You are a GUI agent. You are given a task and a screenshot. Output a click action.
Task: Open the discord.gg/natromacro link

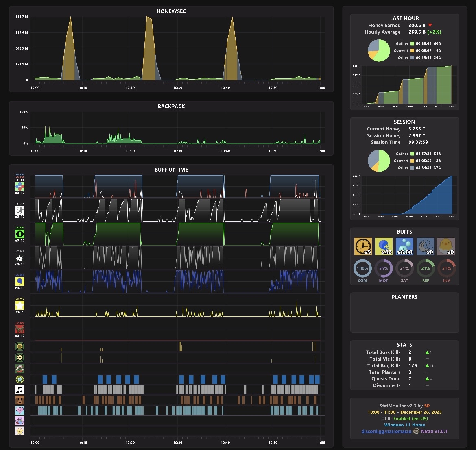click(x=386, y=431)
